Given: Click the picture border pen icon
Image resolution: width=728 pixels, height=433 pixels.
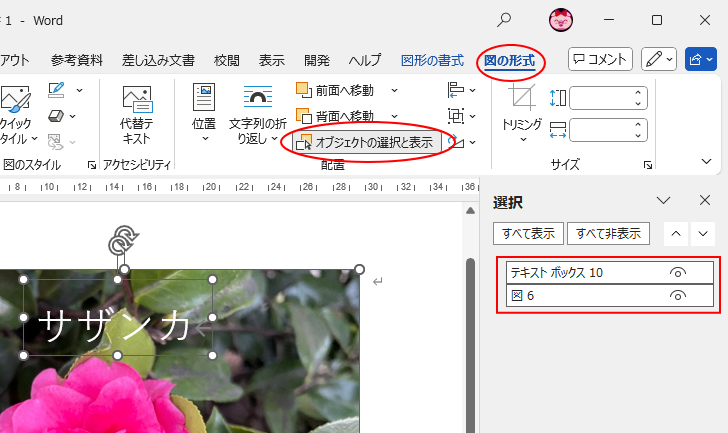Looking at the screenshot, I should (x=56, y=90).
